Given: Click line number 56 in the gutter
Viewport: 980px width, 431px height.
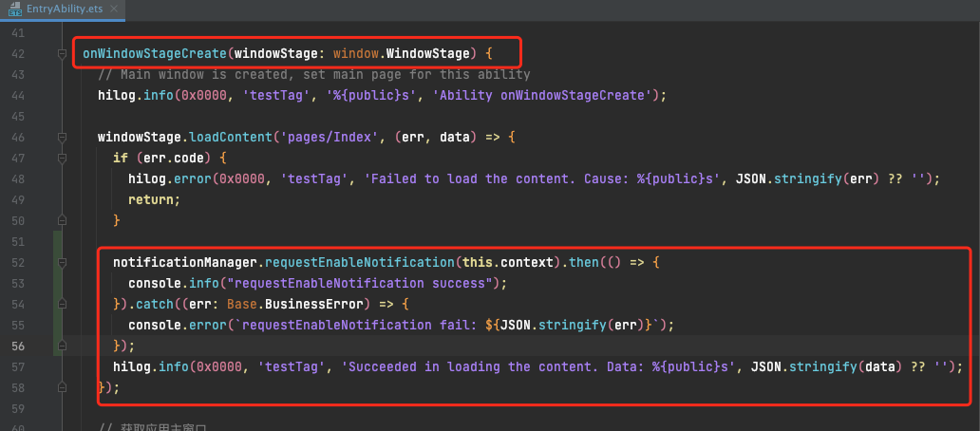Looking at the screenshot, I should pyautogui.click(x=17, y=346).
